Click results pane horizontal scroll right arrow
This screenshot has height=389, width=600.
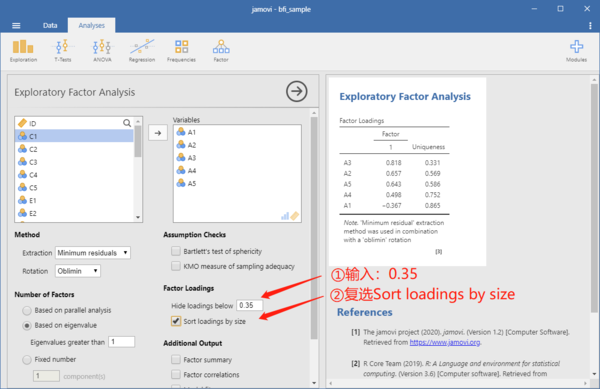585,383
